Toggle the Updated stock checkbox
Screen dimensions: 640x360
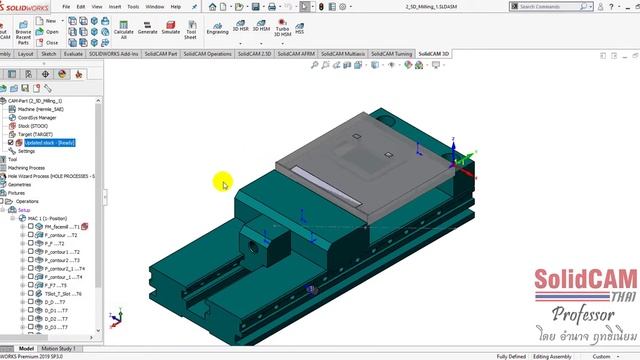coord(11,142)
